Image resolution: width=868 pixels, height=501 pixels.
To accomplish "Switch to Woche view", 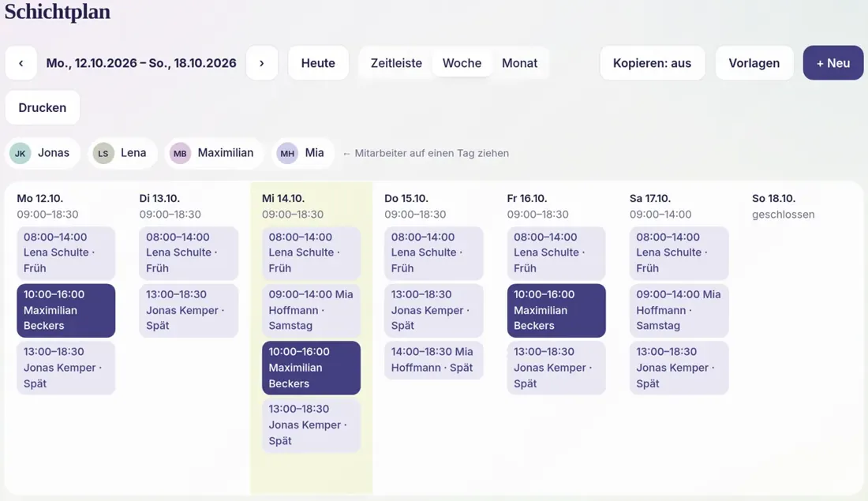I will pyautogui.click(x=462, y=63).
